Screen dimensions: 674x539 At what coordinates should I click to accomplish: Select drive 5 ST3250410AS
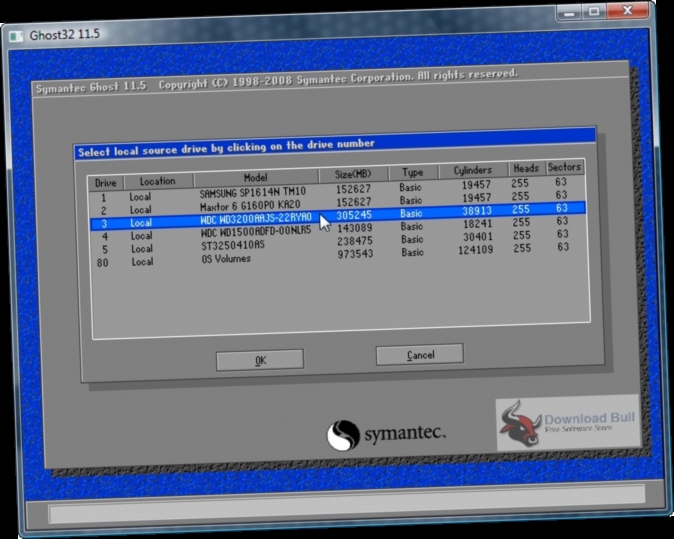click(x=337, y=243)
